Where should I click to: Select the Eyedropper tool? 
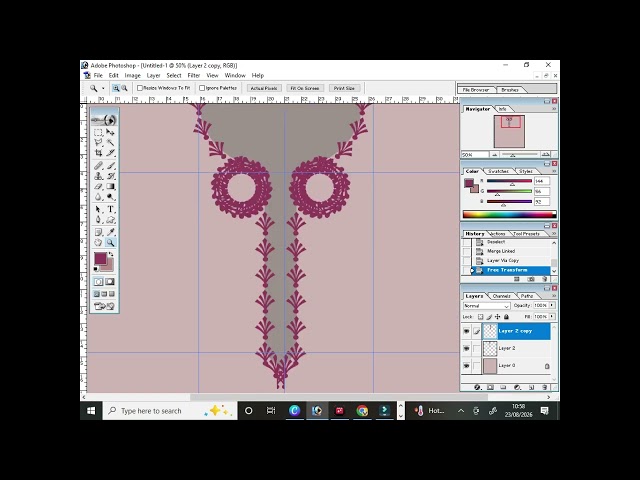click(110, 232)
